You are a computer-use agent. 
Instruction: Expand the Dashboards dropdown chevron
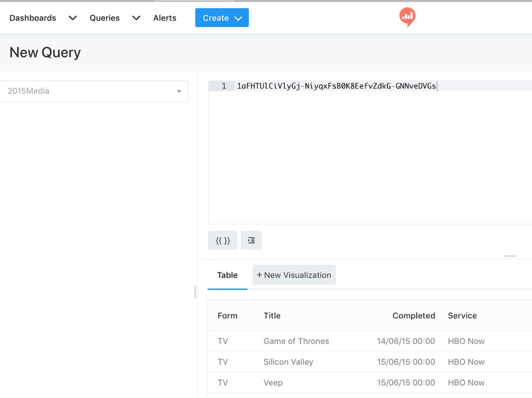pyautogui.click(x=73, y=18)
